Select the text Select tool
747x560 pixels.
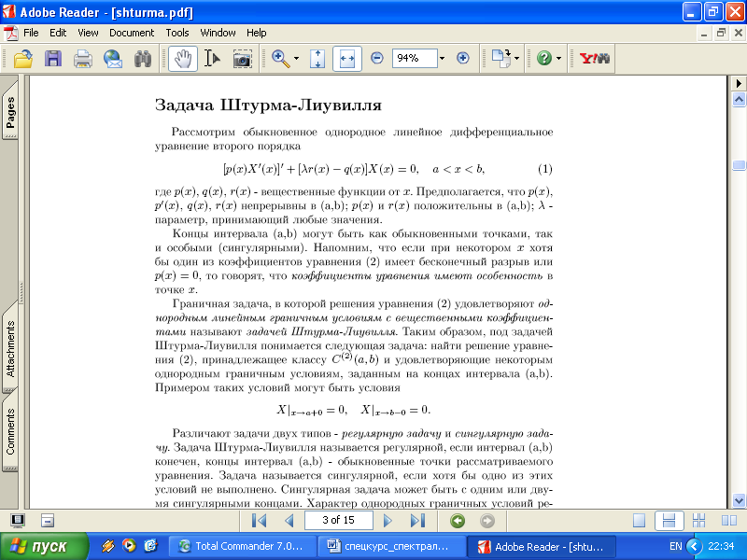tap(213, 59)
